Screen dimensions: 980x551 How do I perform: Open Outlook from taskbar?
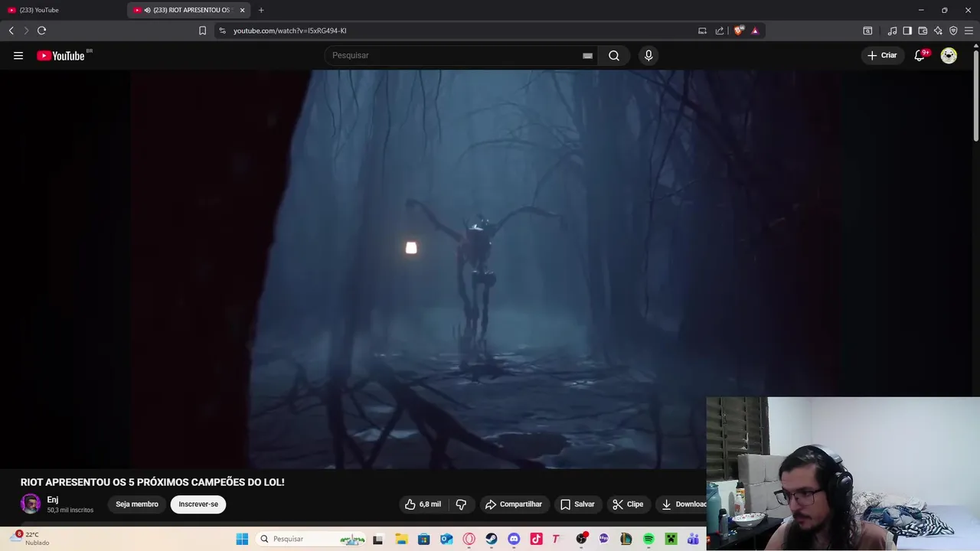(x=446, y=539)
